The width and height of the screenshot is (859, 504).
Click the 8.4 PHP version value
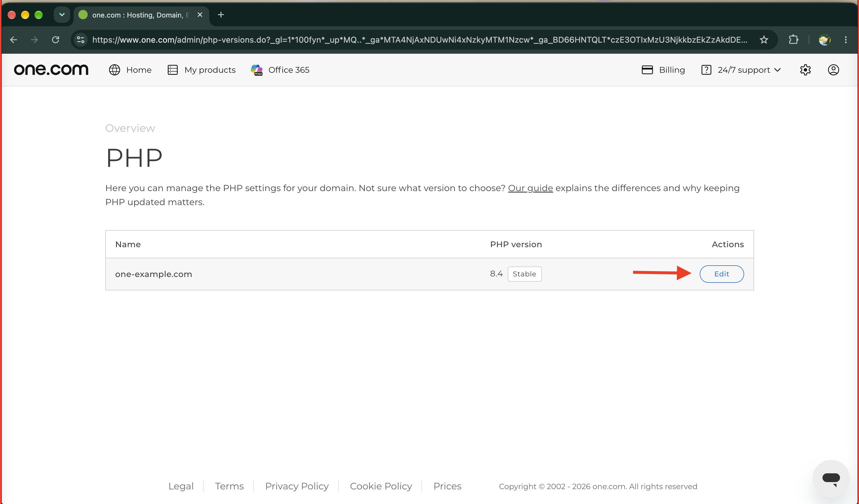pyautogui.click(x=496, y=274)
